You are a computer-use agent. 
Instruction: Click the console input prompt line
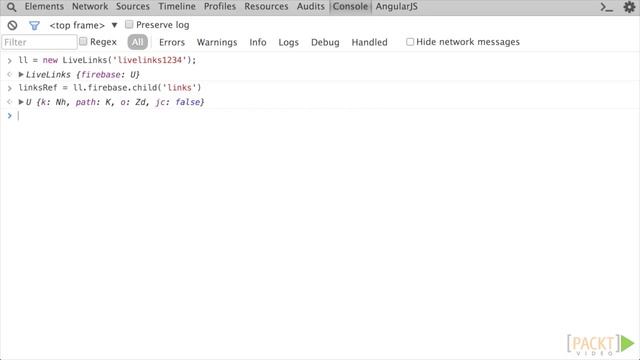320,116
